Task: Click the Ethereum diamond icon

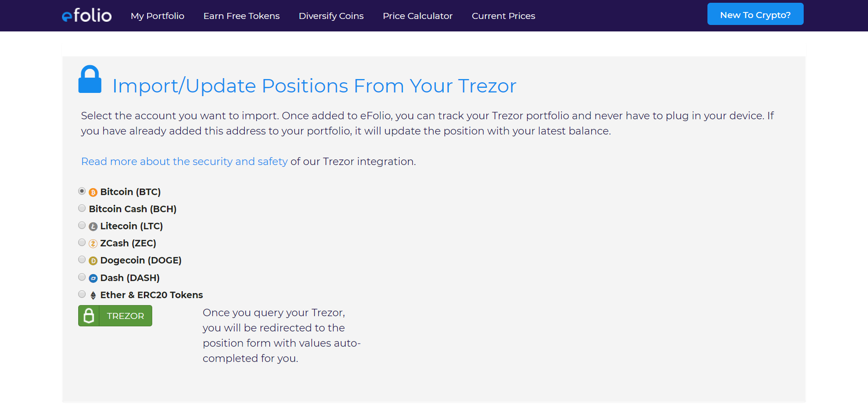Action: [93, 295]
